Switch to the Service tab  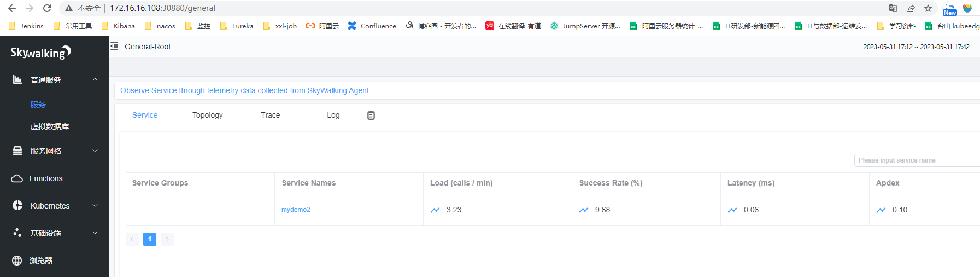145,115
